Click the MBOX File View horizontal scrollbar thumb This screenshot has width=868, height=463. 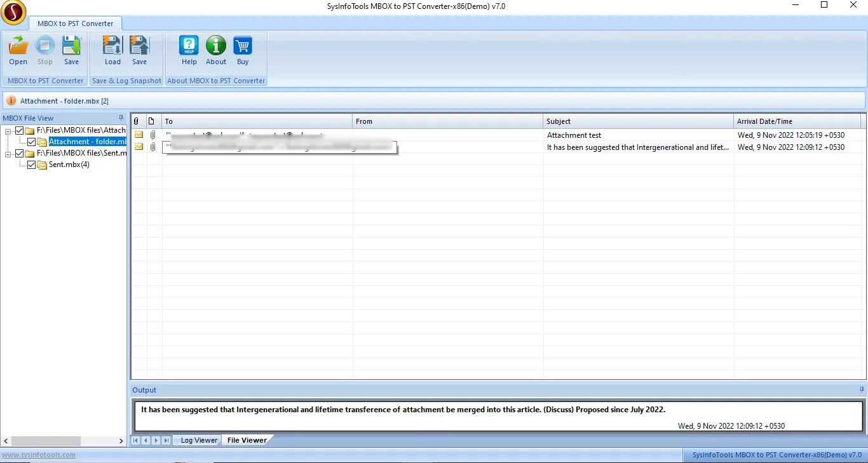(x=46, y=441)
